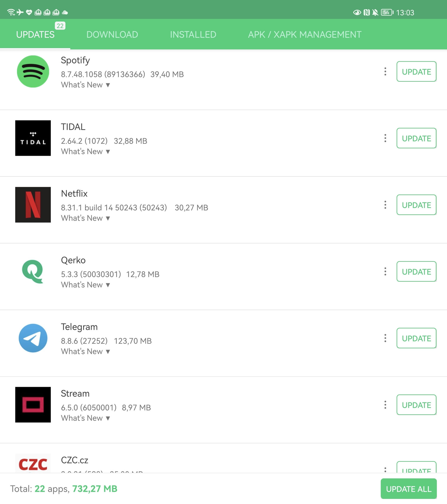Open the Installed tab
Screen dimensions: 447x504
(x=193, y=34)
